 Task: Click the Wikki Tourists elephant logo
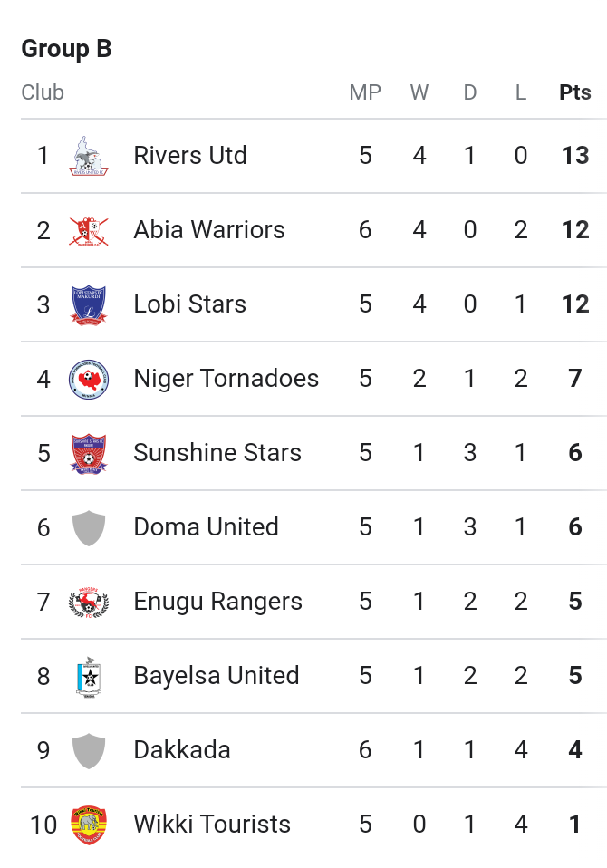(x=89, y=825)
